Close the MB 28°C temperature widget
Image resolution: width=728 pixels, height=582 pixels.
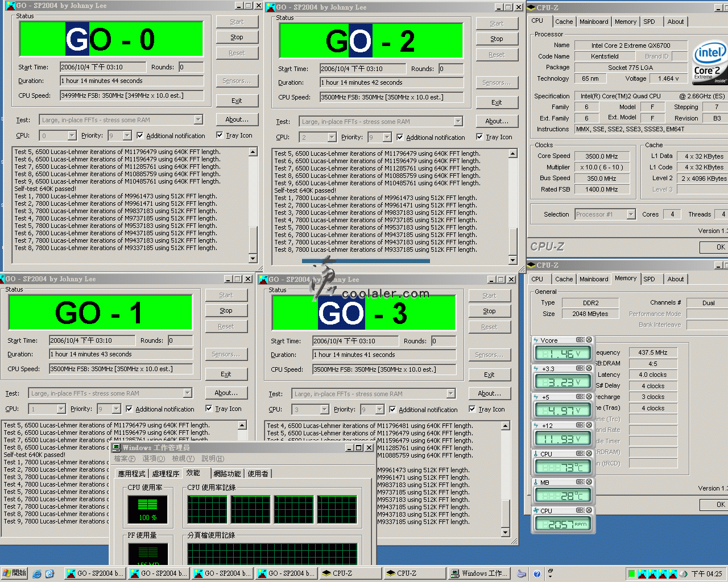pos(589,482)
